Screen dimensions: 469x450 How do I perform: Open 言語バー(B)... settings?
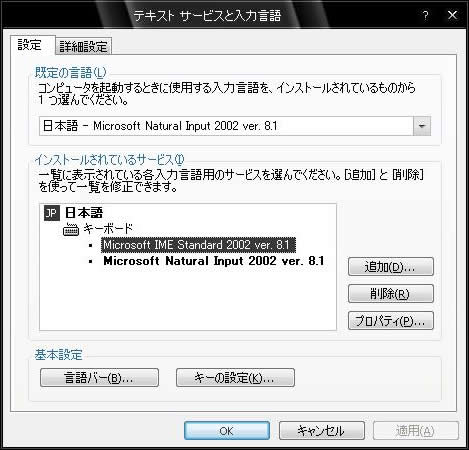pyautogui.click(x=99, y=378)
